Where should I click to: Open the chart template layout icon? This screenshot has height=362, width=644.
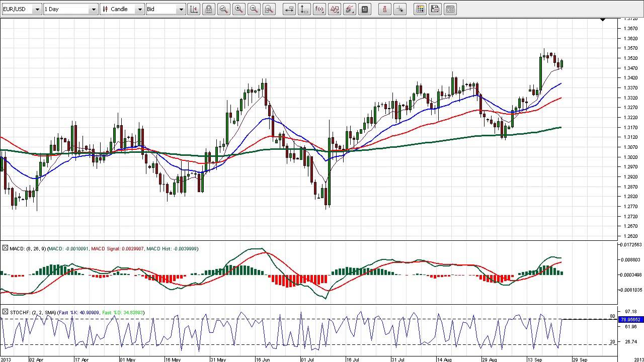pos(450,9)
